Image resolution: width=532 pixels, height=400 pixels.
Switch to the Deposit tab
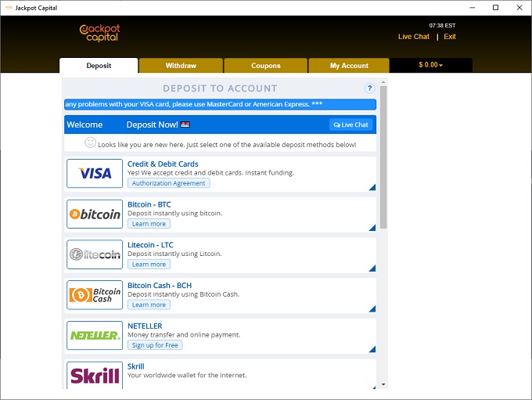coord(99,66)
